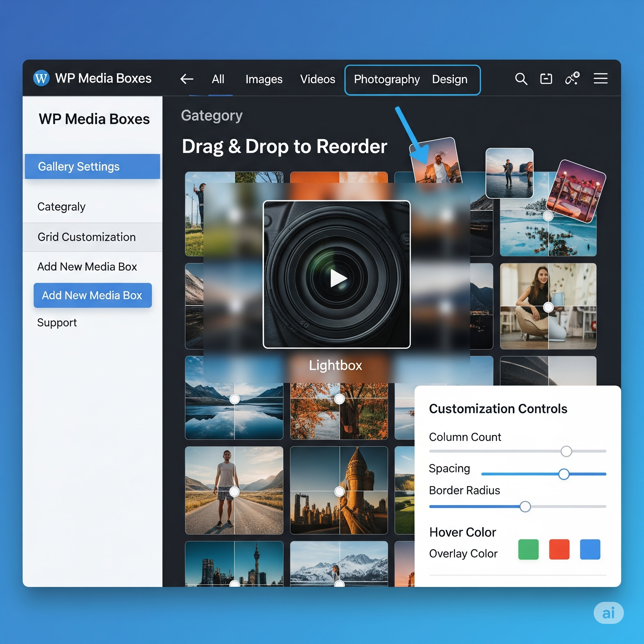
Task: Select the Videos filter tab
Action: pos(317,79)
